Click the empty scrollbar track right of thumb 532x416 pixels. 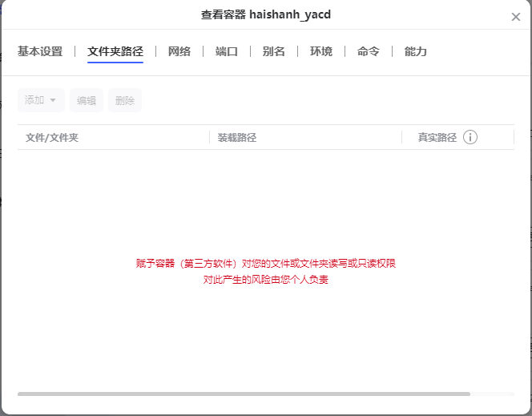[x=492, y=394]
